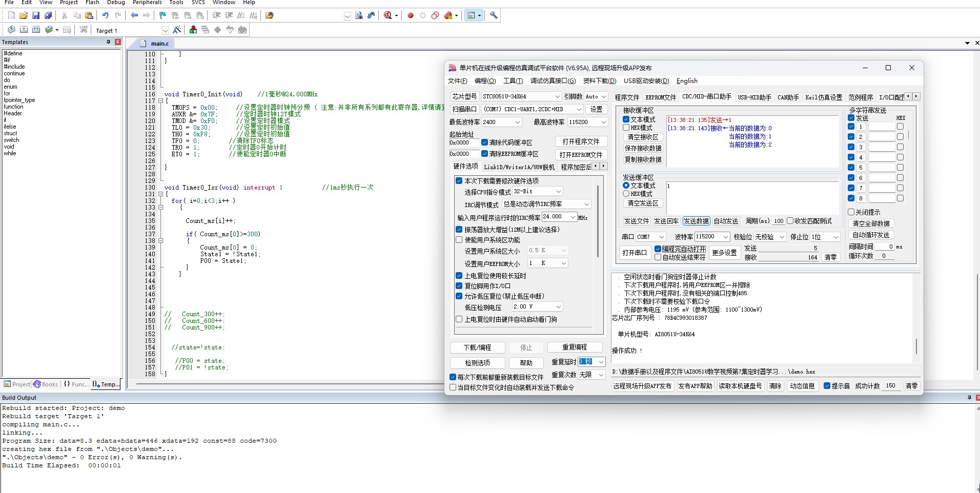This screenshot has width=980, height=493.
Task: Navigate backward with blue arrow
Action: tap(134, 15)
